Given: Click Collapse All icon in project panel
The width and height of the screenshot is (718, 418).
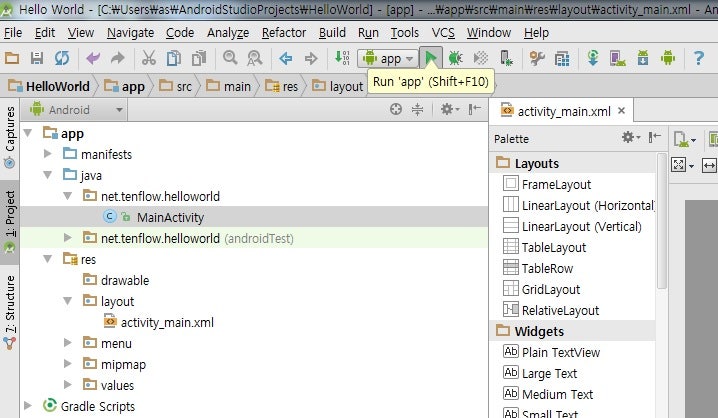Looking at the screenshot, I should tap(417, 109).
